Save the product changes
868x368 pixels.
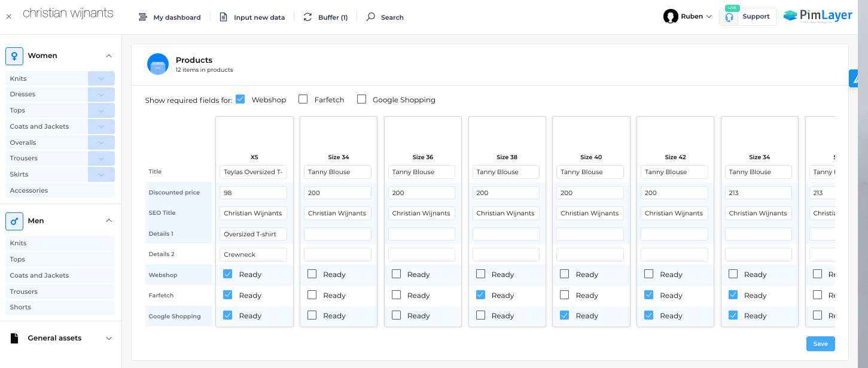point(820,343)
